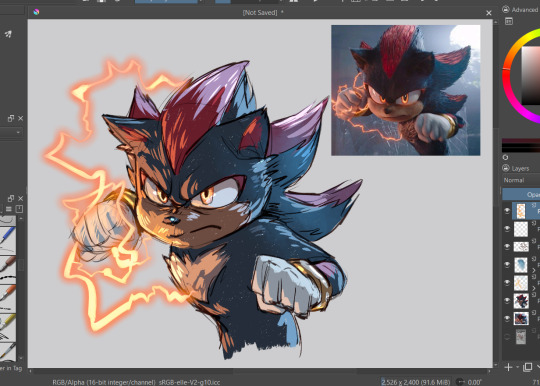
Task: Expand the orange strokes layer group arrow
Action: pos(534,288)
